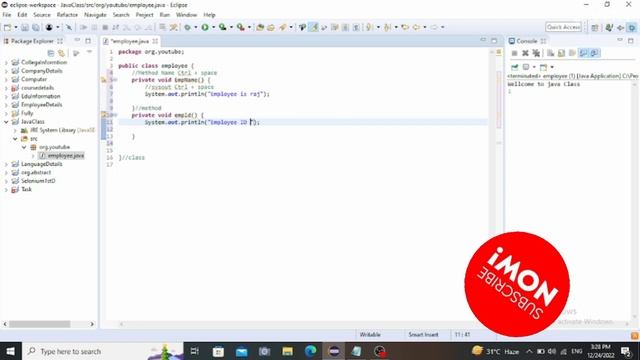Select the employee.java editor tab
Image resolution: width=640 pixels, height=360 pixels.
pos(130,41)
